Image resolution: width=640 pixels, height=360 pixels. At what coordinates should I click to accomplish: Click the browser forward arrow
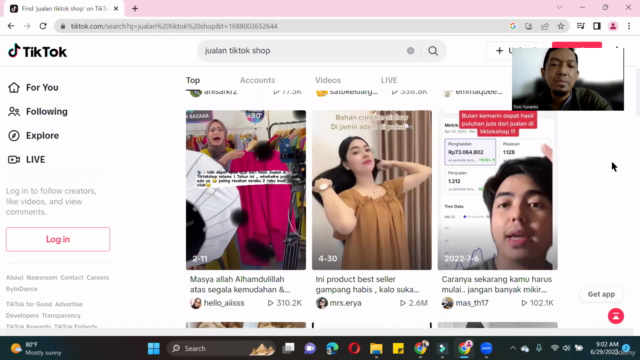point(27,26)
